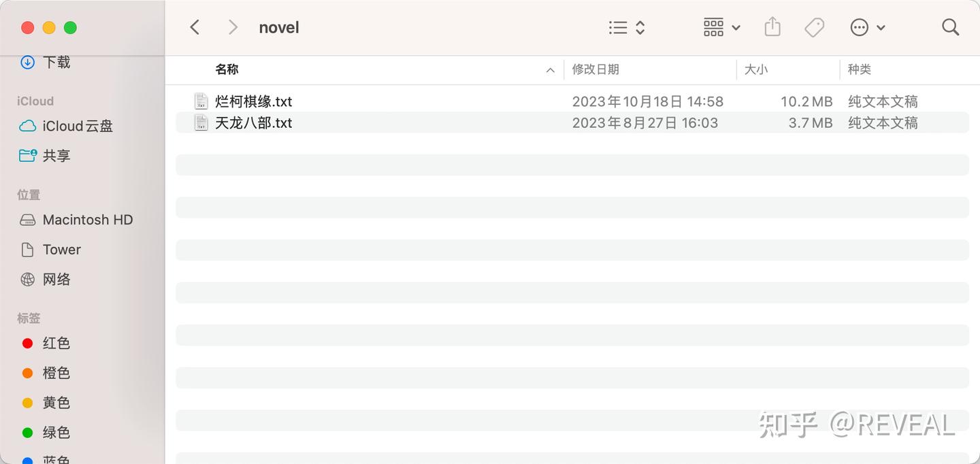Click the 天龙八部.txt file icon
The width and height of the screenshot is (980, 464).
click(x=201, y=122)
